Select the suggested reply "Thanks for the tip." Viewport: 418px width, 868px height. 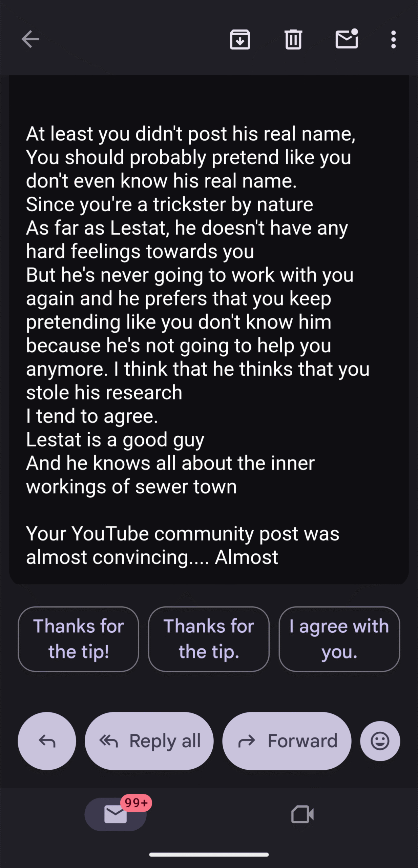(209, 639)
